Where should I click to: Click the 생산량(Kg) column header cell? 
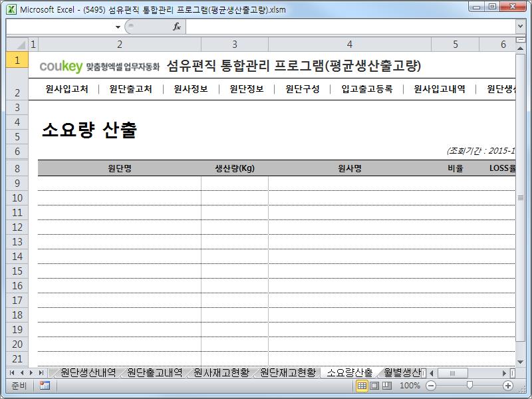coord(235,168)
